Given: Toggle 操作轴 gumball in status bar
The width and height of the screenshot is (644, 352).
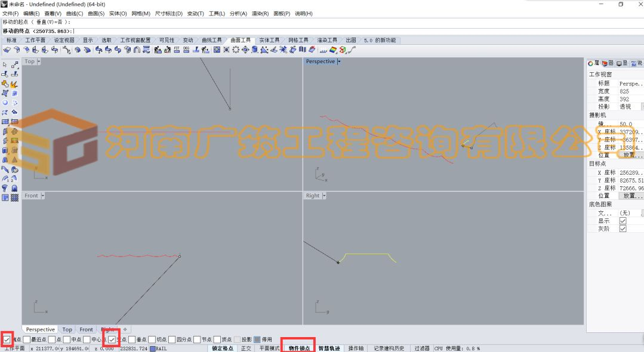Looking at the screenshot, I should [x=356, y=348].
